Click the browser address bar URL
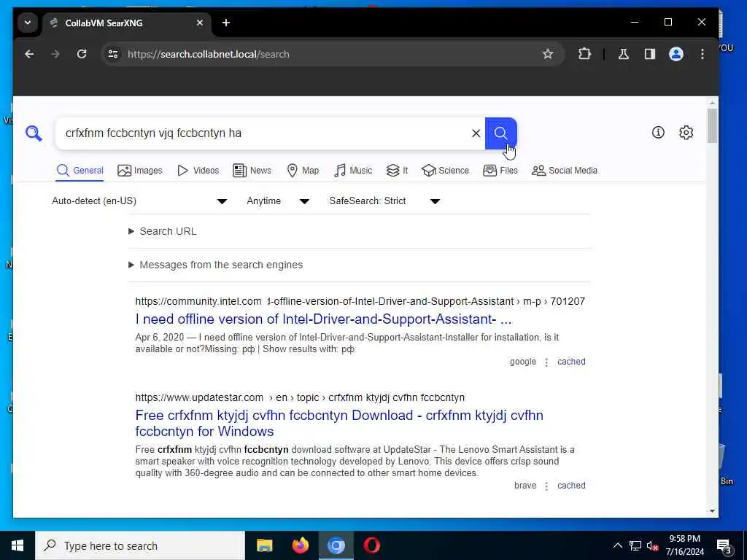 click(x=208, y=54)
